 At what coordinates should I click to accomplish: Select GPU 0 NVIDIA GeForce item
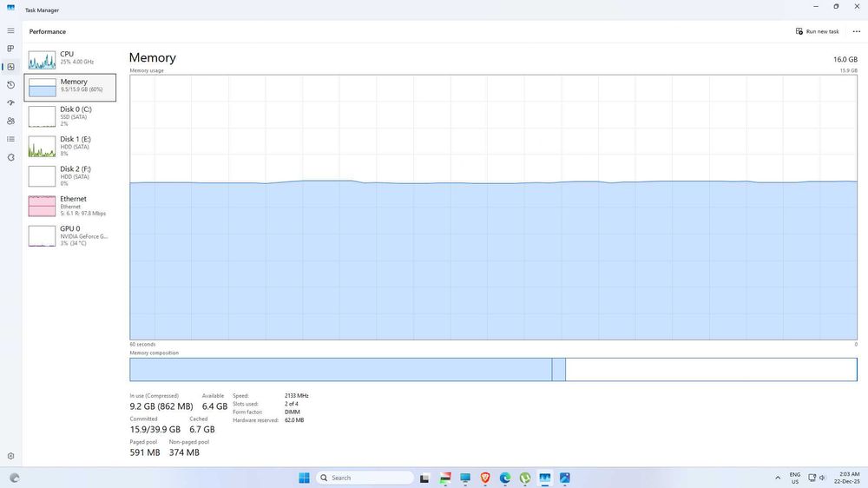coord(69,235)
